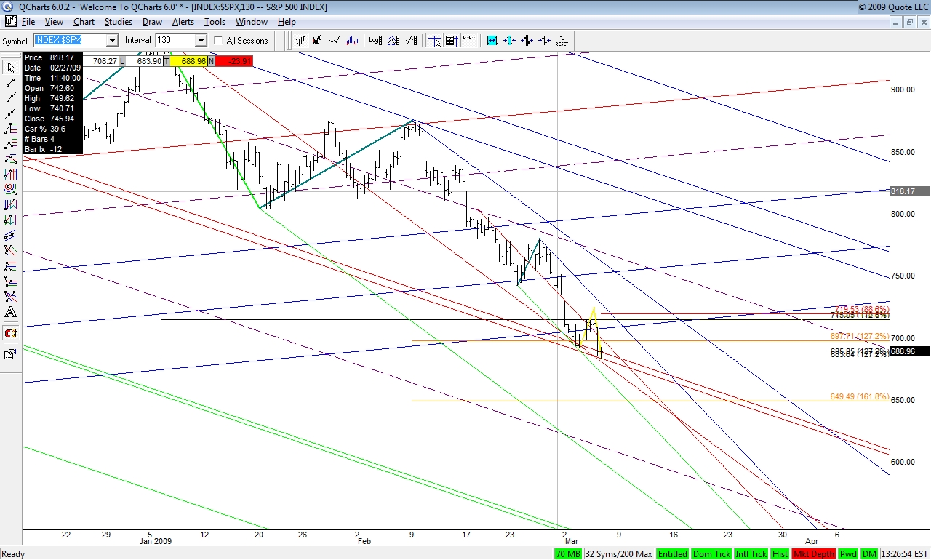Switch to line chart style icon
Image resolution: width=931 pixels, height=560 pixels.
tap(335, 41)
